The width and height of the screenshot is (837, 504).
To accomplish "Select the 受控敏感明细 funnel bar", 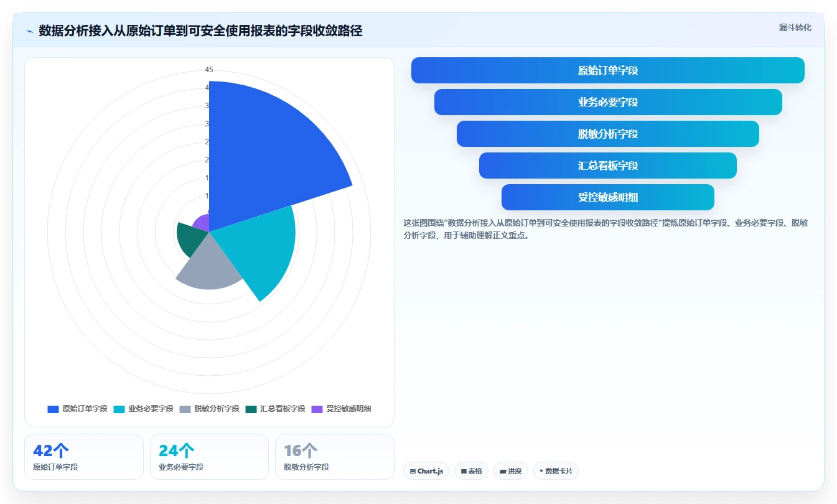I will tap(608, 197).
